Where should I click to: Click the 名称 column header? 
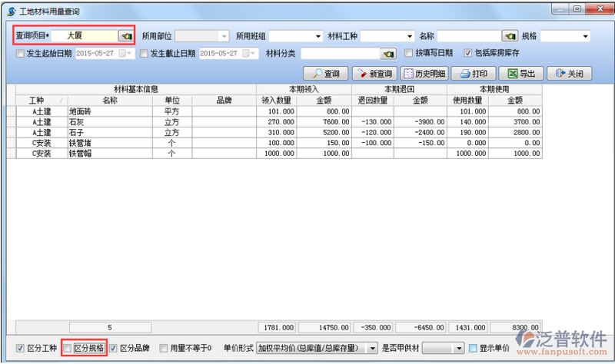109,101
